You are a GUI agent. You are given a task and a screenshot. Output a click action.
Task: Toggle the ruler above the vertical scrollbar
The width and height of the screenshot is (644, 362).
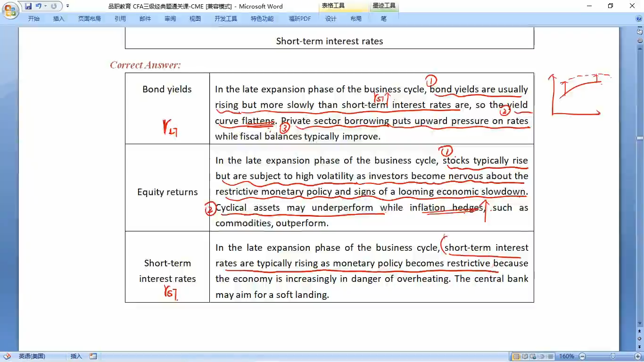[640, 32]
